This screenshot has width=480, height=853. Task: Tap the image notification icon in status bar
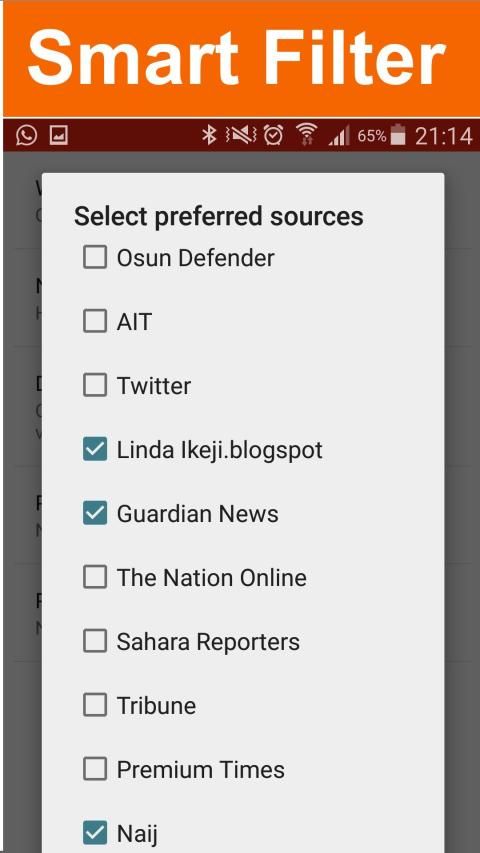tap(59, 135)
